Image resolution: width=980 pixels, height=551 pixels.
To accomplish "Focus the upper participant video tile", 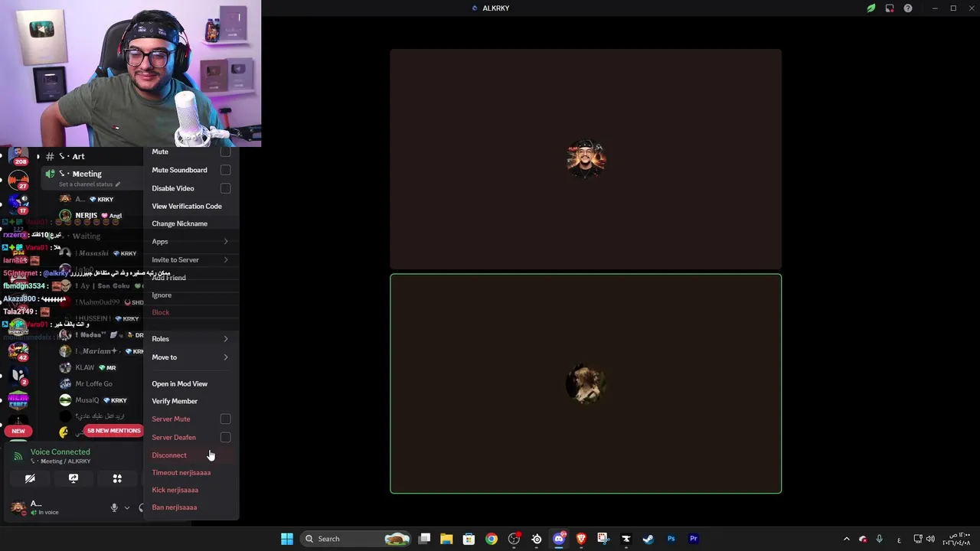I will (x=586, y=159).
